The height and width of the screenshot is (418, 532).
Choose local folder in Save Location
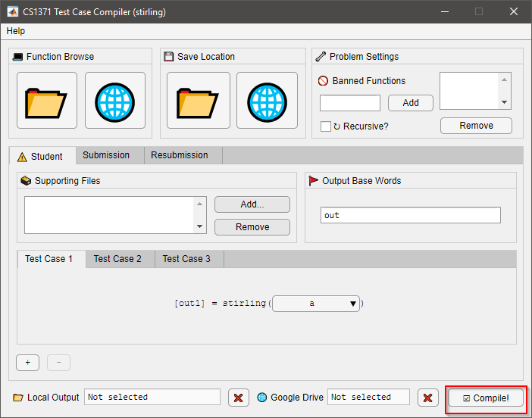199,101
